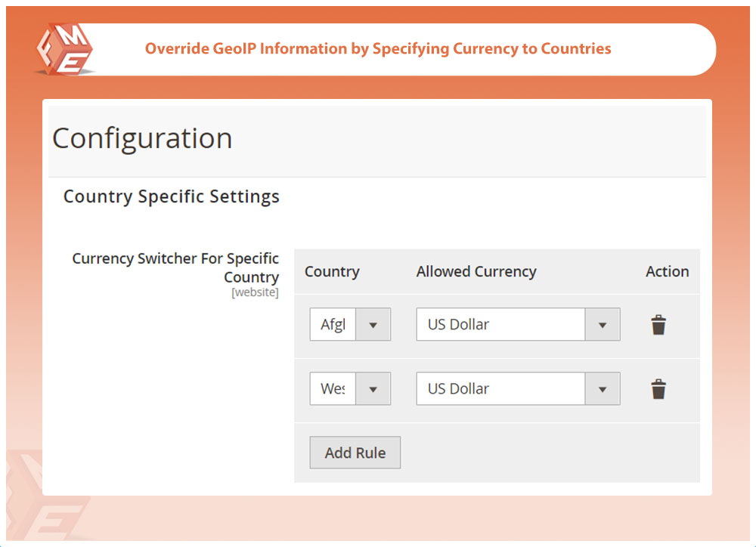Viewport: 756px width, 547px height.
Task: Click the Override GeoIP Information banner title
Action: [378, 48]
